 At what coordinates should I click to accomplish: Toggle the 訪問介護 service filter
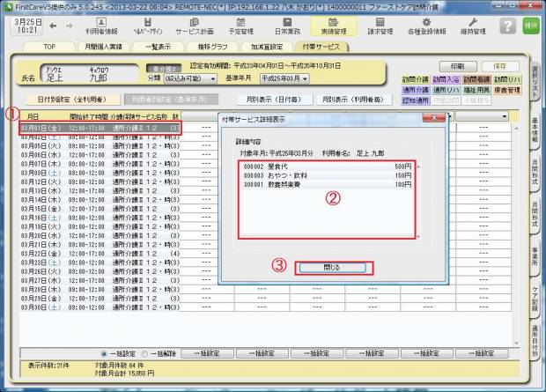tap(415, 79)
